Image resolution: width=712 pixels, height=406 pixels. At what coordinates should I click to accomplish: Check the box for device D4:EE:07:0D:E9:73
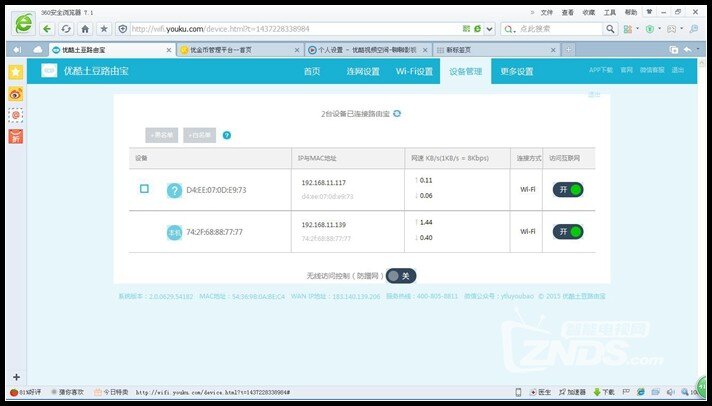pyautogui.click(x=144, y=188)
